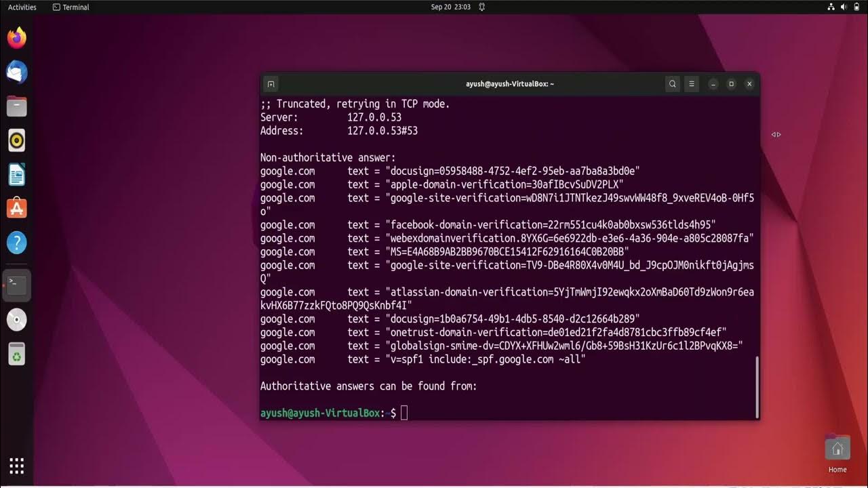Click the google-site-verification=wD8N7i1J record
Viewport: 868px width, 488px height.
tap(507, 205)
